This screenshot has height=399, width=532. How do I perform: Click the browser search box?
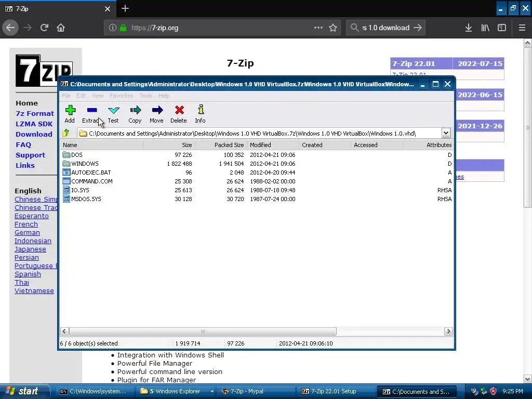[x=385, y=28]
